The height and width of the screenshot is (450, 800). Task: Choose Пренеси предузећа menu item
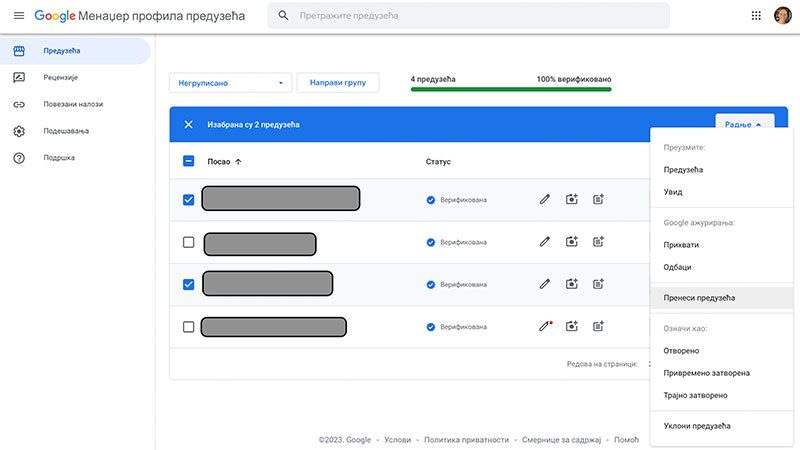[x=721, y=298]
